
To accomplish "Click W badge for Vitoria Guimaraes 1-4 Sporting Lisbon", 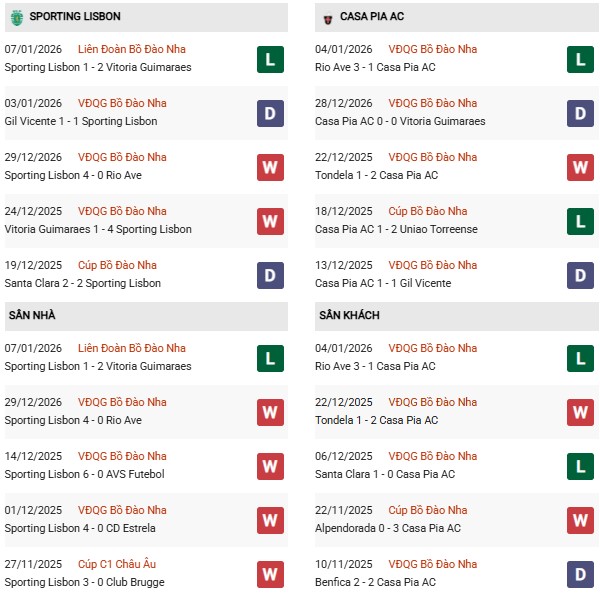I will 269,221.
